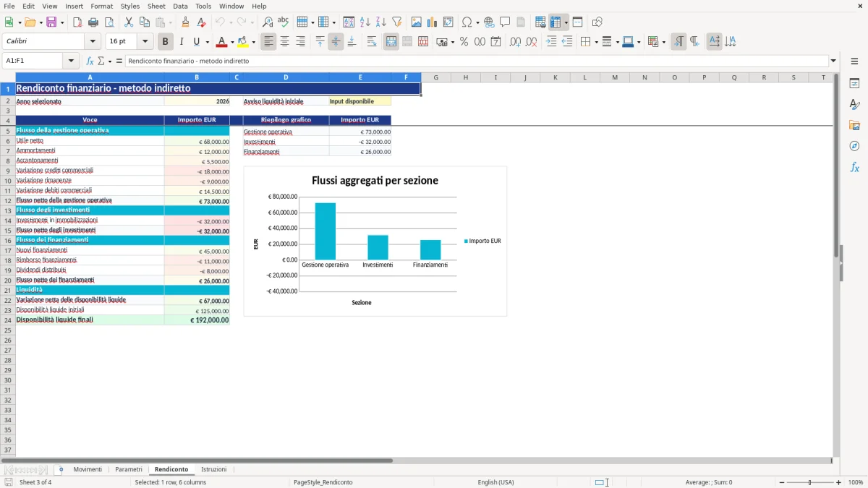Toggle Center Horizontally alignment
The image size is (868, 488).
pos(284,42)
